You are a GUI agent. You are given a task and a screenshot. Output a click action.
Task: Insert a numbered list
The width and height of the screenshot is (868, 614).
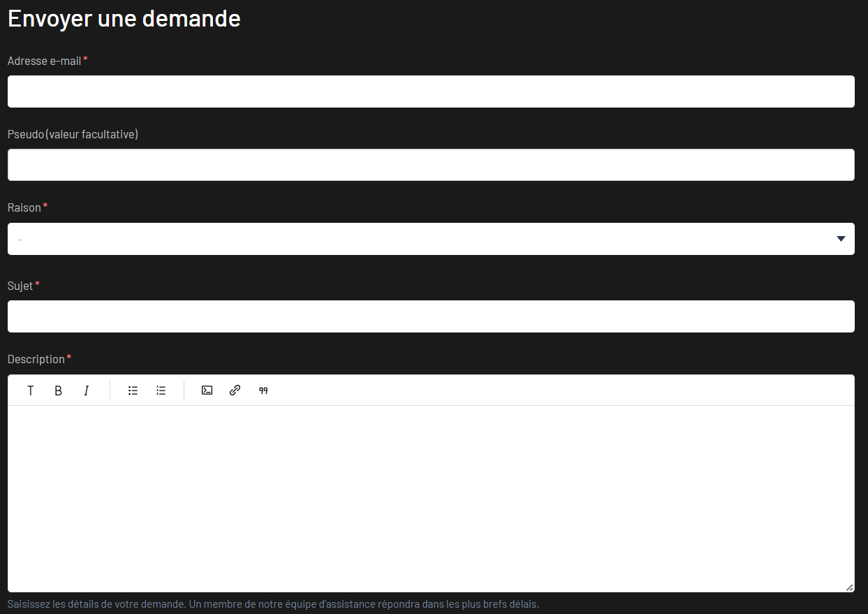point(161,390)
